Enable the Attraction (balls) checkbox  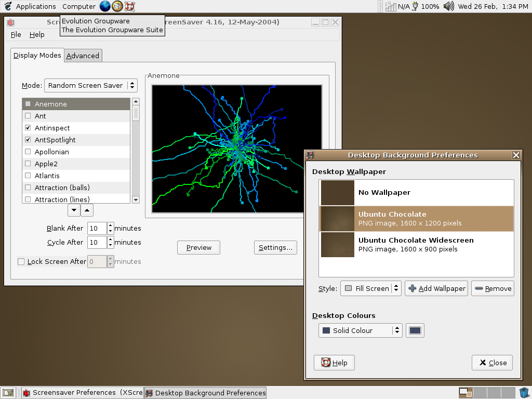[x=28, y=187]
